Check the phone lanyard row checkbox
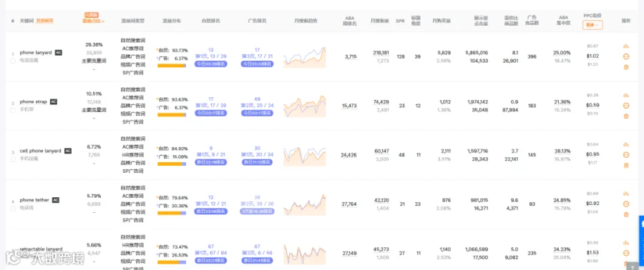Viewport: 644px width, 270px height. [x=13, y=61]
